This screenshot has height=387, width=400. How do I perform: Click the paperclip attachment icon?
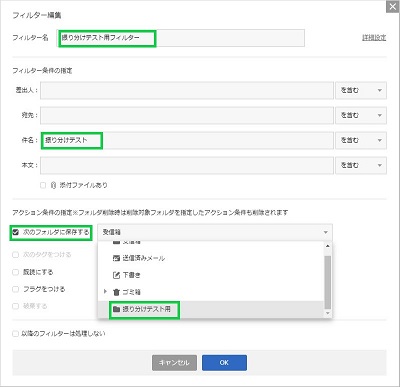[x=53, y=185]
